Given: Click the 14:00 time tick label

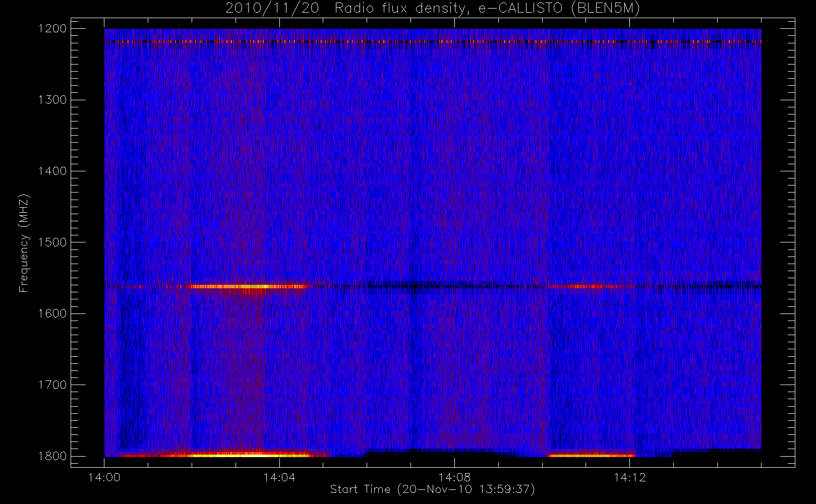Looking at the screenshot, I should point(104,477).
